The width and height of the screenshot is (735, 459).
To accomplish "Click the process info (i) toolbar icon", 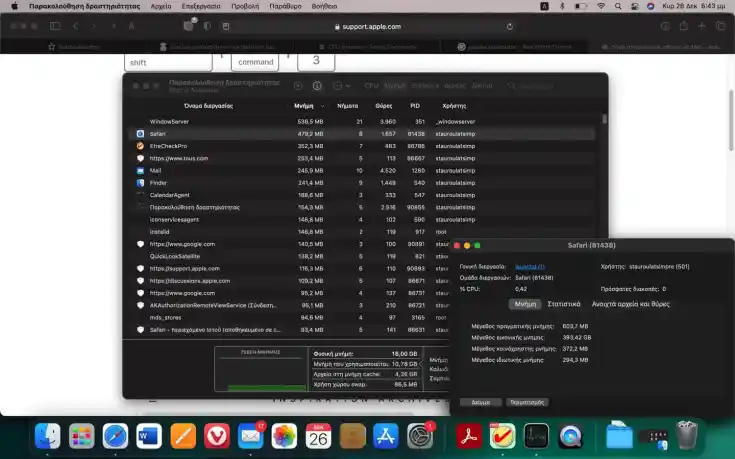I will pos(317,86).
